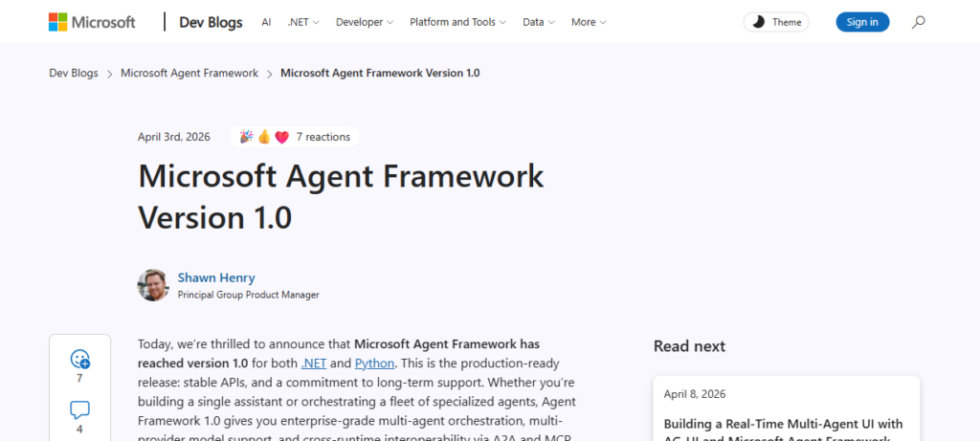Open Building a Real-Time Multi-Agent UI article
Viewport: 980px width, 441px height.
(x=783, y=430)
